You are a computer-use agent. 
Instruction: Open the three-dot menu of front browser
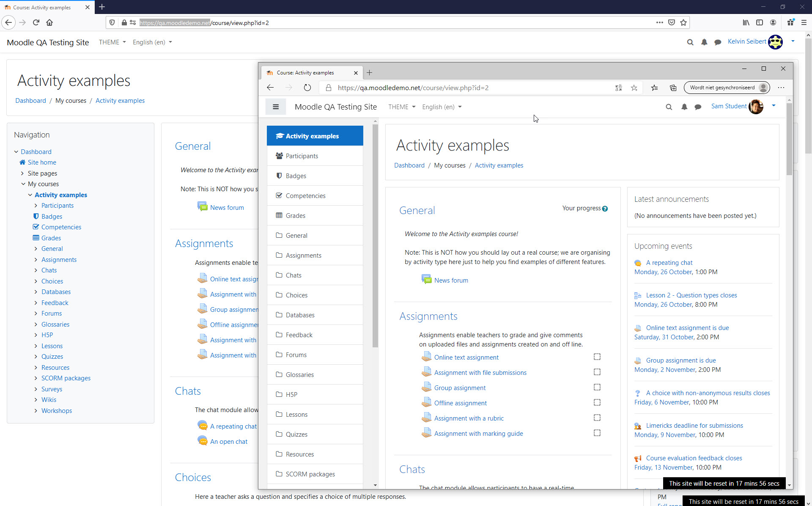[781, 88]
